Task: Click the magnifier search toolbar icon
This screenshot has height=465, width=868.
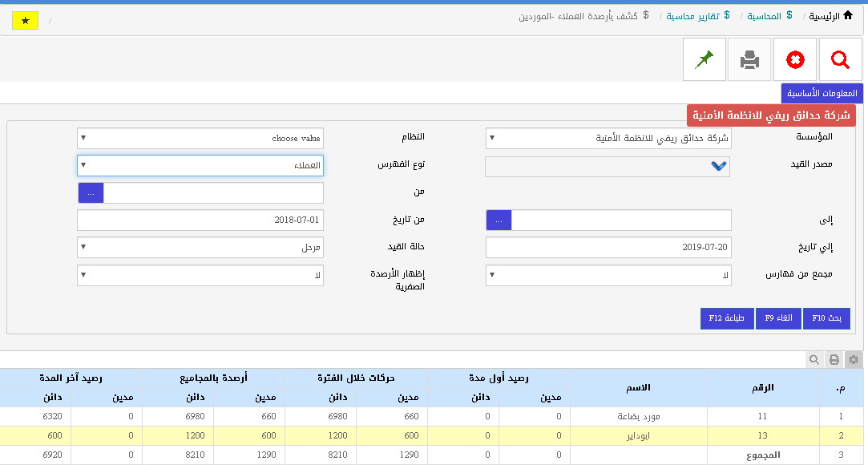Action: coord(840,59)
